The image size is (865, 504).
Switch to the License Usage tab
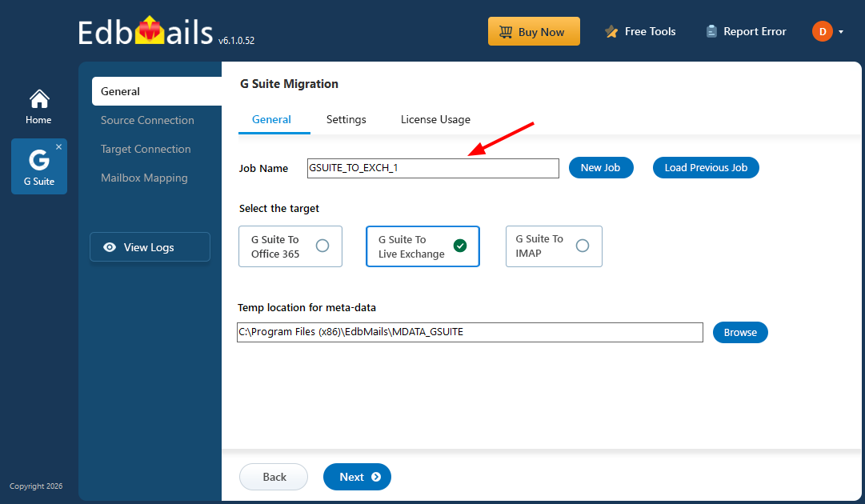435,119
